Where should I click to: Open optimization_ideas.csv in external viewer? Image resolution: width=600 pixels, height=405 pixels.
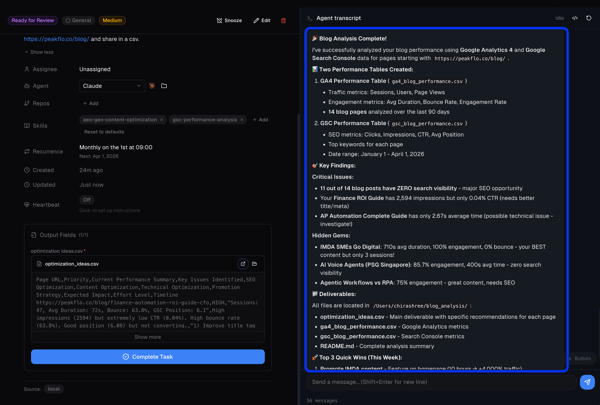point(243,264)
